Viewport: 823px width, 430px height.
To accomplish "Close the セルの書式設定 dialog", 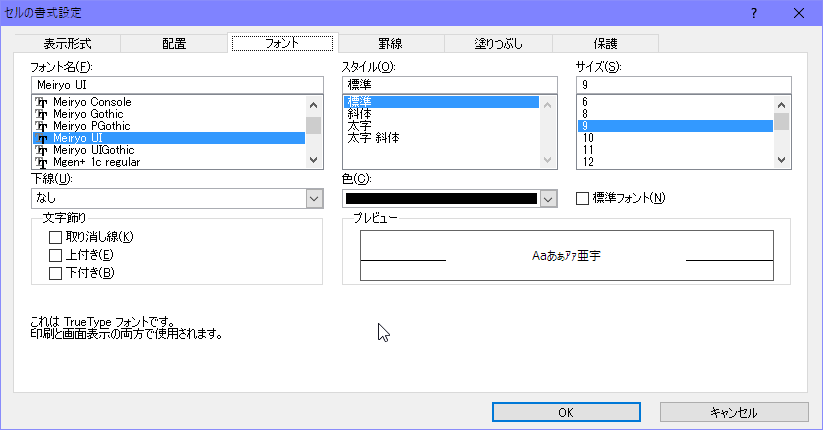I will point(799,13).
